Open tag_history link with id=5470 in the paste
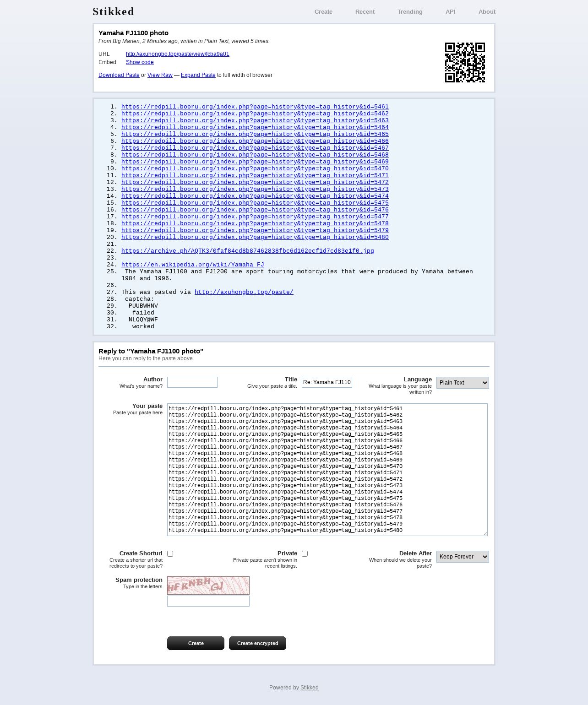The height and width of the screenshot is (705, 588). click(255, 168)
